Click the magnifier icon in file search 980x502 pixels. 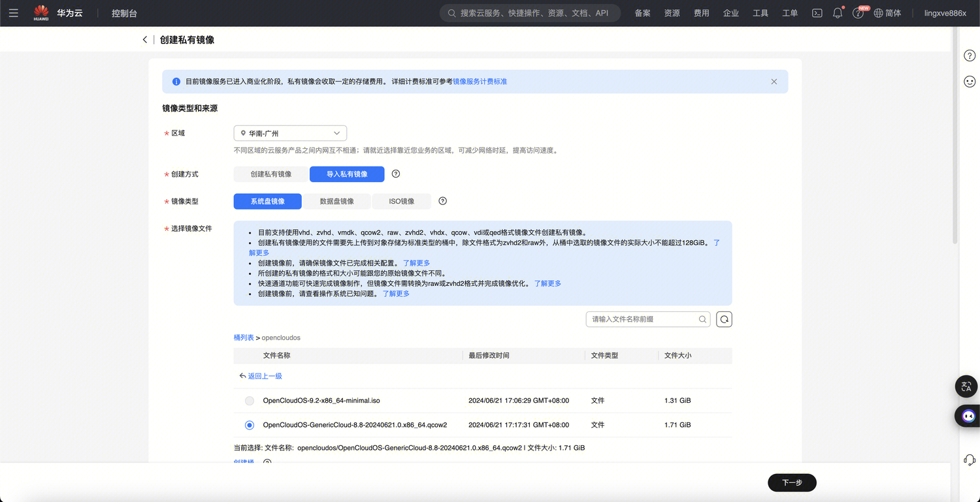[x=703, y=319]
